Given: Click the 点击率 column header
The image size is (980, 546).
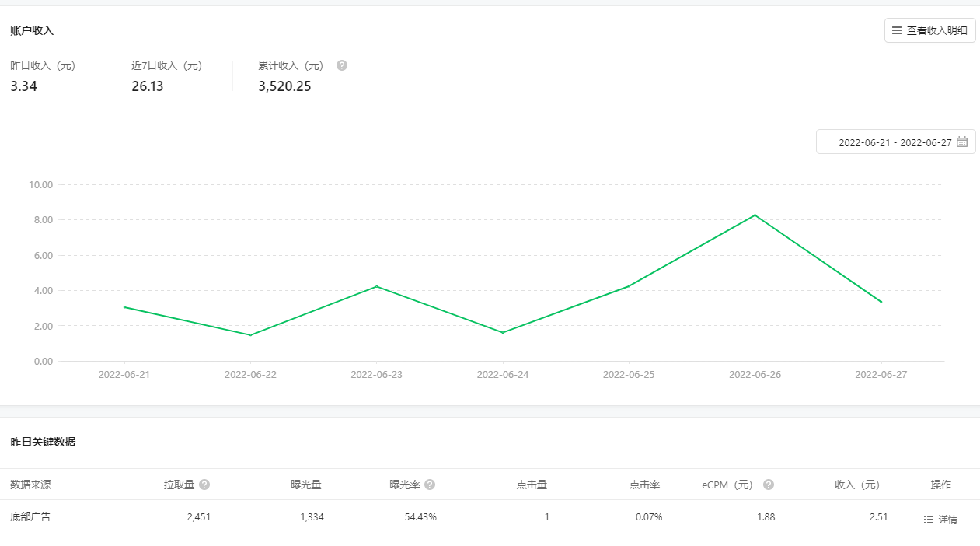Looking at the screenshot, I should tap(644, 485).
